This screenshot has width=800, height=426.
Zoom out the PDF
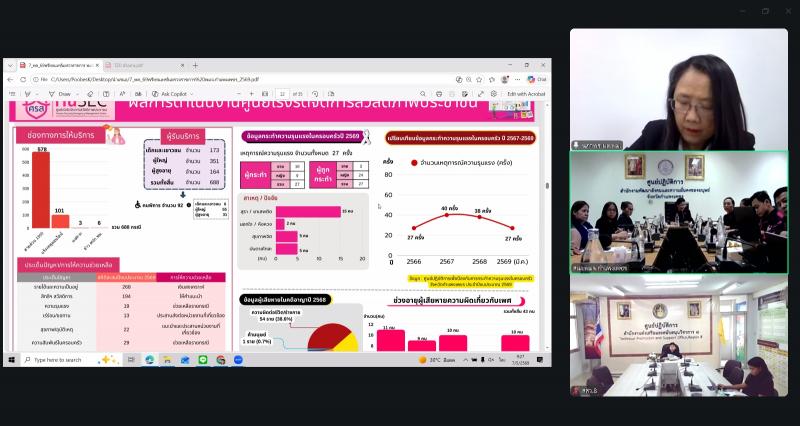click(x=238, y=94)
